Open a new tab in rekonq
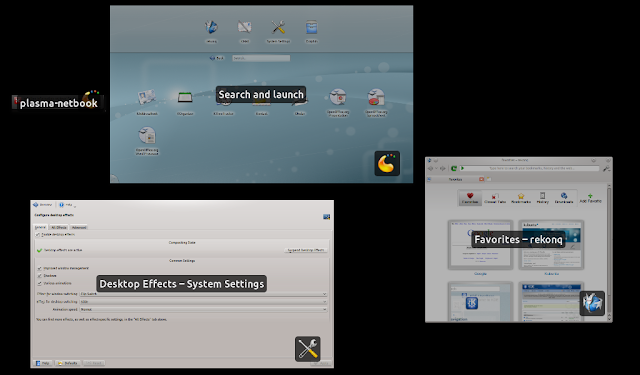The width and height of the screenshot is (640, 375). (x=489, y=179)
